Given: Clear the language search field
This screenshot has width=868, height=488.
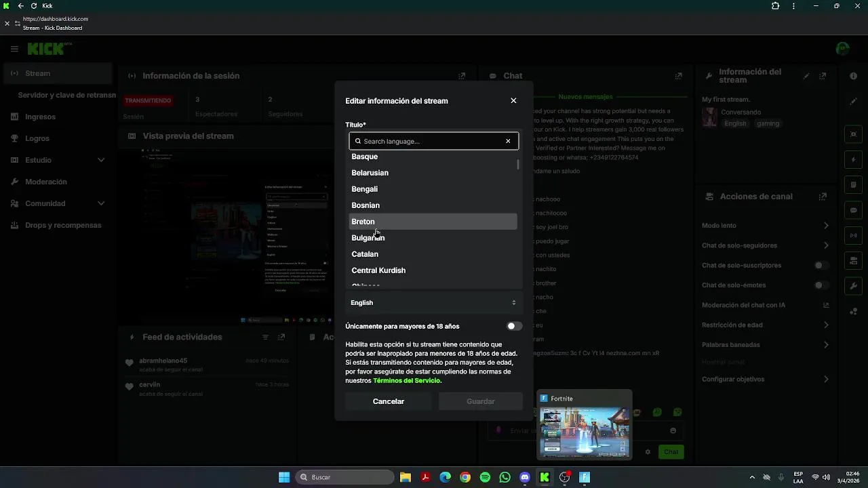Looking at the screenshot, I should (x=508, y=141).
